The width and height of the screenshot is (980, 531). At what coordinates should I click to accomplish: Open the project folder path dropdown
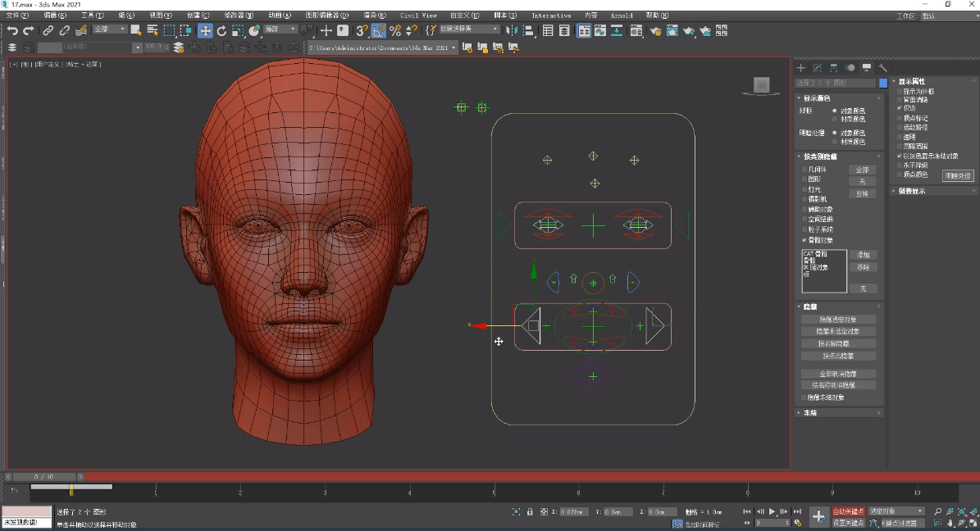point(382,48)
